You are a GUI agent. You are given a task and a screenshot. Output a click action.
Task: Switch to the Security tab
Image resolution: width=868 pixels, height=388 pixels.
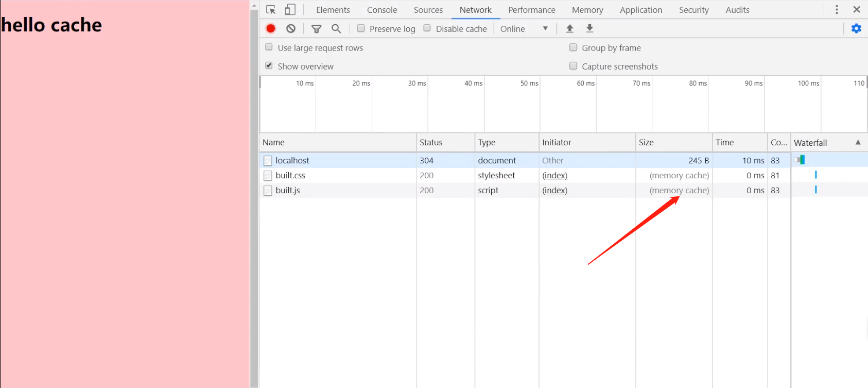694,10
